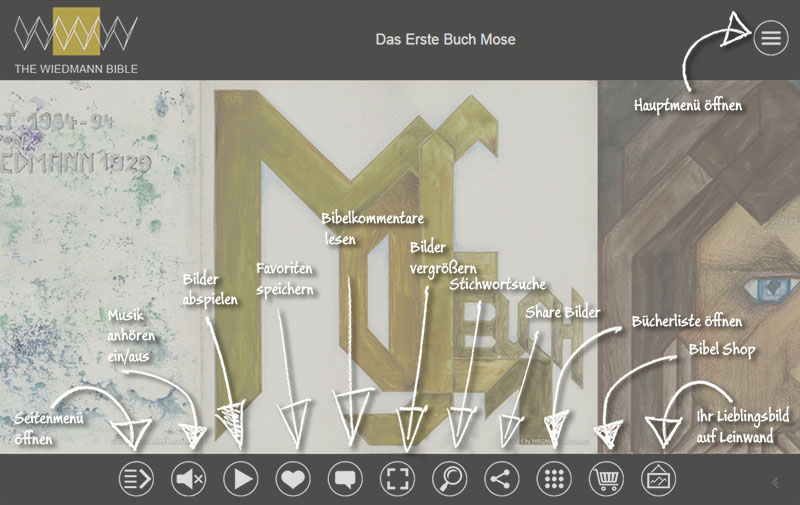Play the picture slideshow

[241, 479]
